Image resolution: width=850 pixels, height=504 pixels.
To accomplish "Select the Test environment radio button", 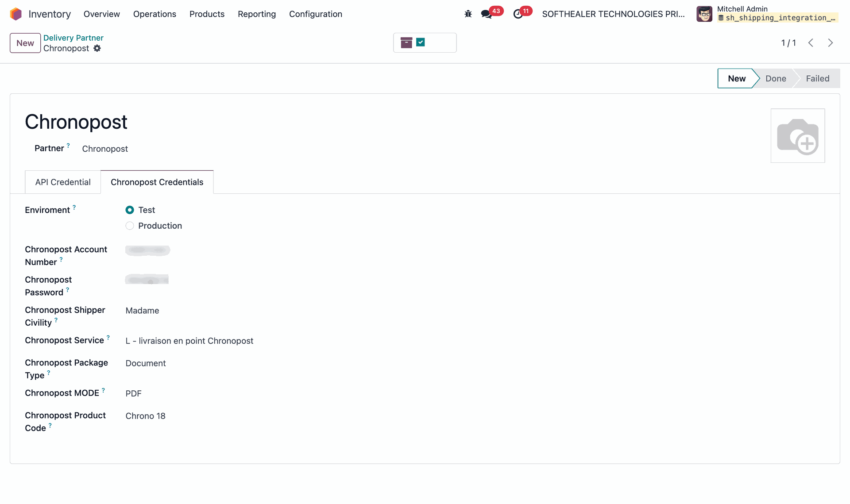I will tap(130, 210).
